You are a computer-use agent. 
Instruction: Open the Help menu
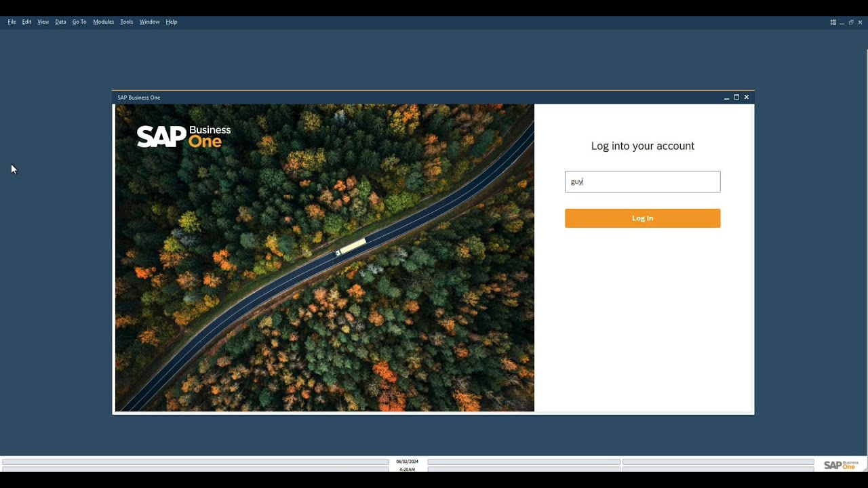[x=172, y=22]
